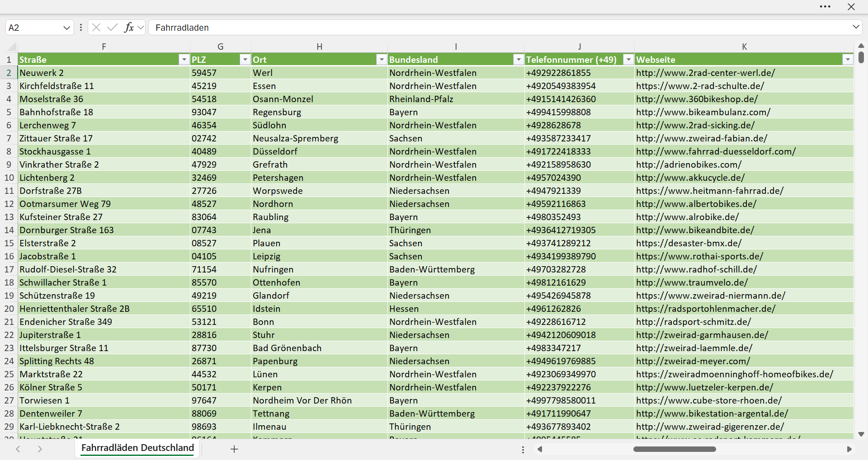Expand the formula bar chevron
This screenshot has height=460, width=868.
(856, 27)
